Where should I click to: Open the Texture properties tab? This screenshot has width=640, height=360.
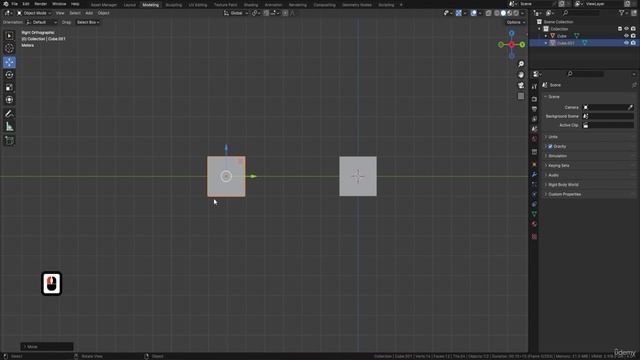534,237
